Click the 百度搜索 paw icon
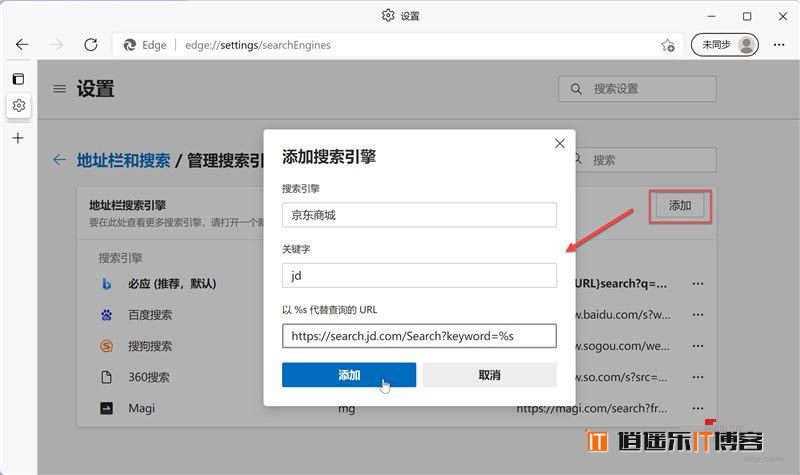This screenshot has width=800, height=475. tap(106, 315)
